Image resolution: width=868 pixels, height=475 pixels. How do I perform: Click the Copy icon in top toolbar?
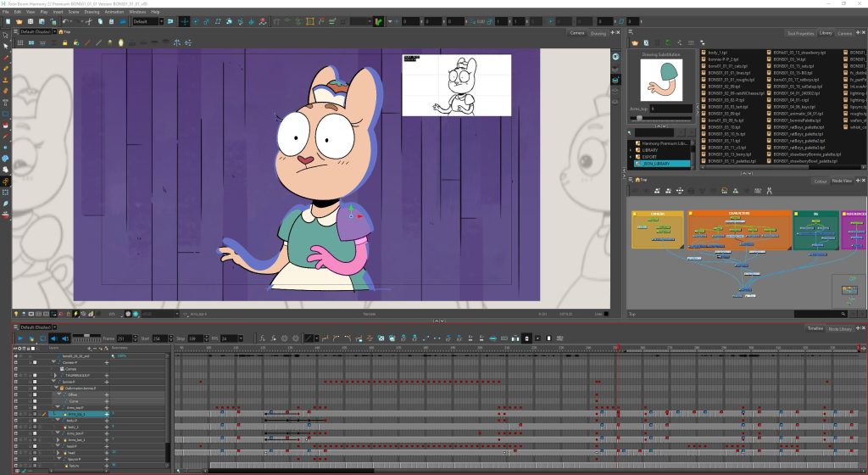pos(100,21)
